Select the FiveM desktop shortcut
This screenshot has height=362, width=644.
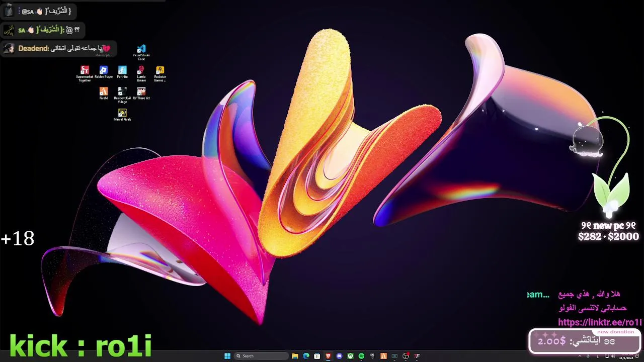point(103,94)
